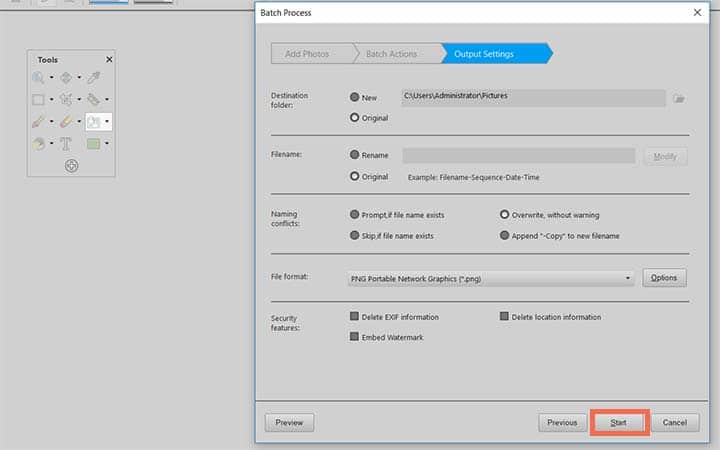
Task: Open the File format dropdown
Action: [491, 278]
